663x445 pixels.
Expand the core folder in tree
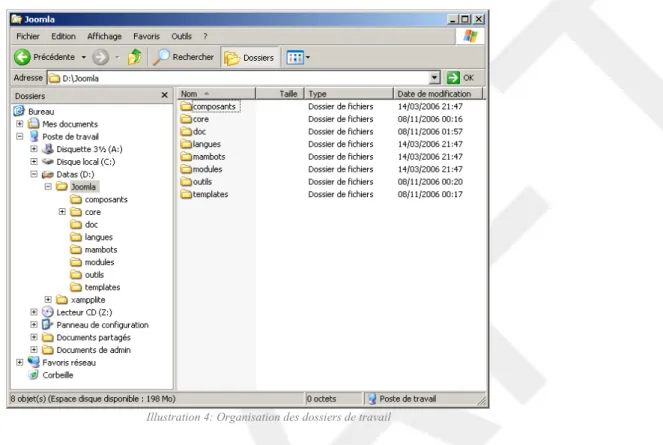click(62, 212)
